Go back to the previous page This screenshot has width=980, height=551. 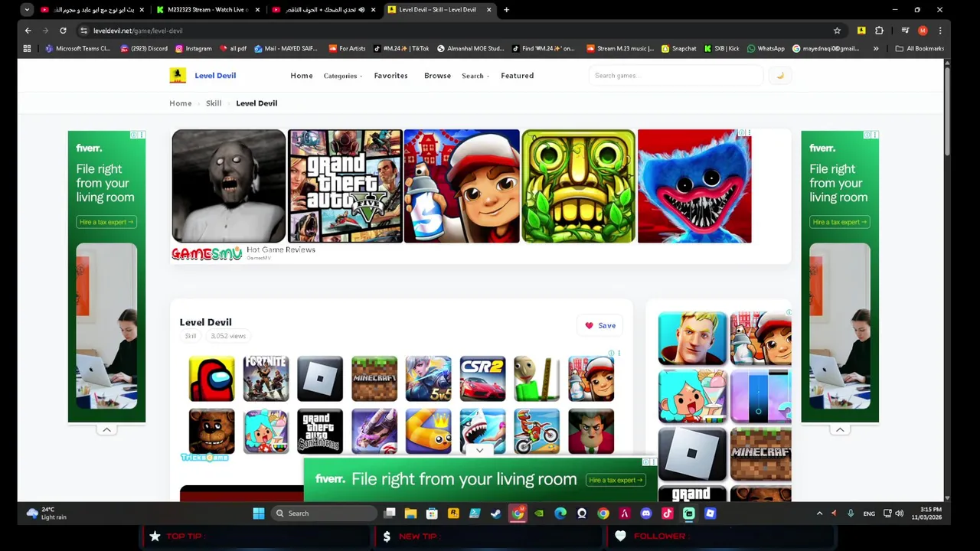pyautogui.click(x=28, y=31)
